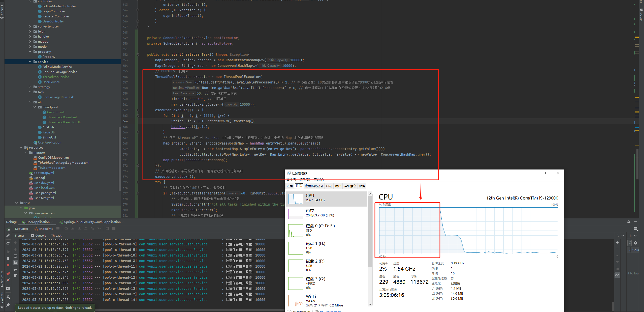Image resolution: width=644 pixels, height=312 pixels.
Task: Toggle Soft-Wrap in the console gutter
Action: (15, 256)
